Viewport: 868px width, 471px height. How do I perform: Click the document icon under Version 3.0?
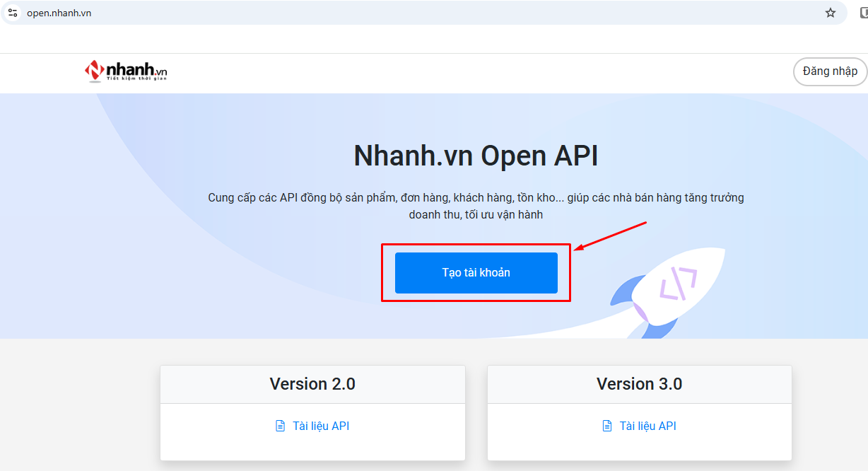[606, 426]
